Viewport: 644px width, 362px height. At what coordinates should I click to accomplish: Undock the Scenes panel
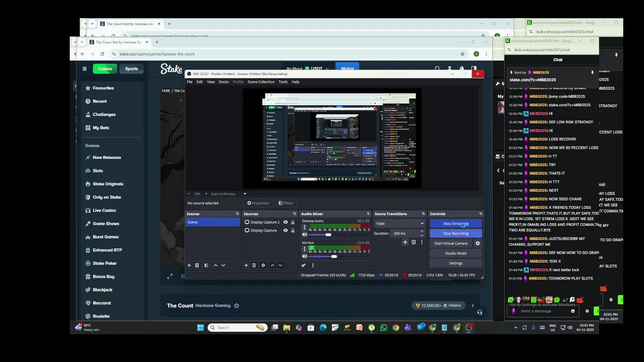tap(237, 214)
